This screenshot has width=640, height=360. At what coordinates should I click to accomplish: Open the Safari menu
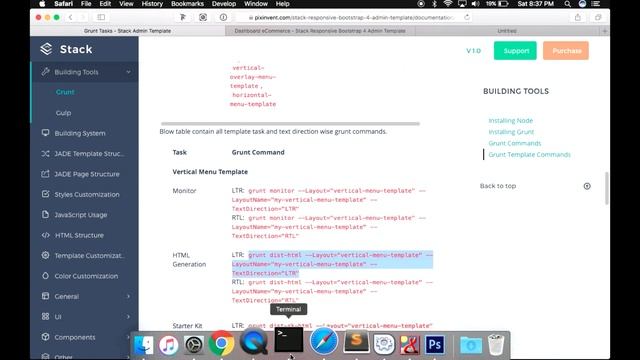click(x=63, y=4)
